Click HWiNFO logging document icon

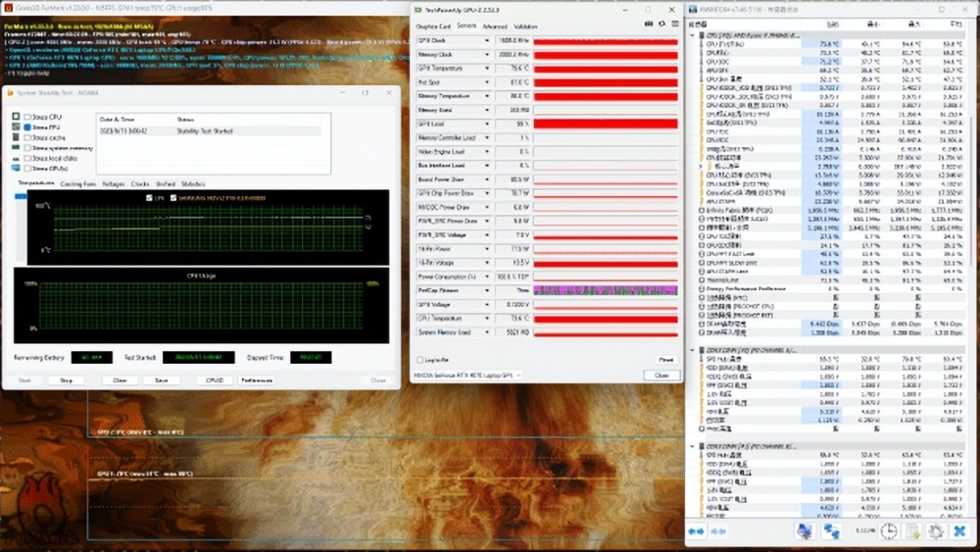[x=913, y=531]
